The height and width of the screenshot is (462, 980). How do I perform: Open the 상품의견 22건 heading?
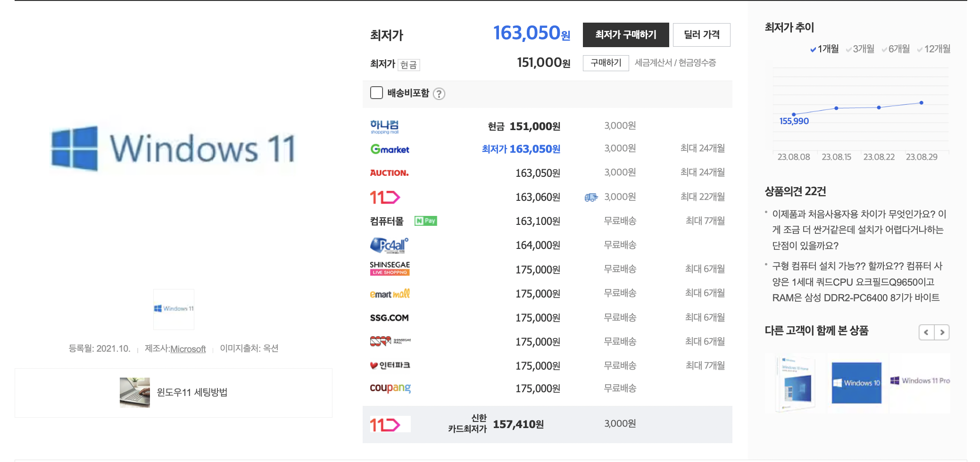(795, 191)
